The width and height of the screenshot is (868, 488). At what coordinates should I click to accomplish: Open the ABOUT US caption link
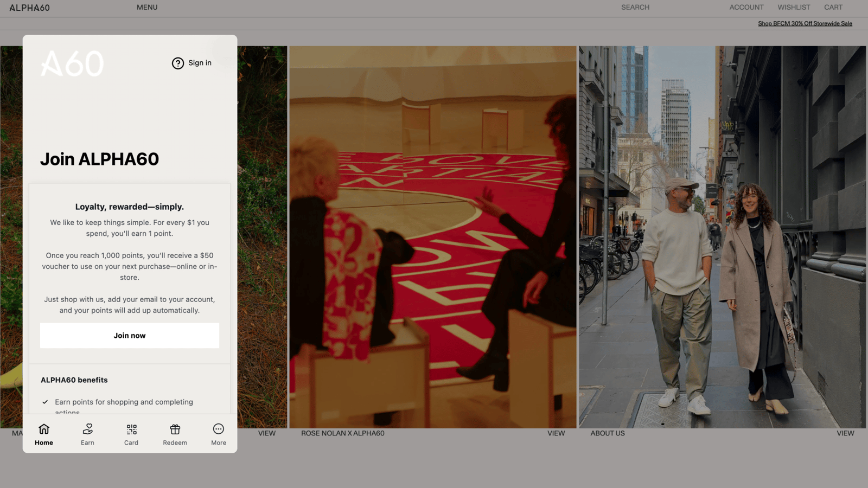point(608,433)
